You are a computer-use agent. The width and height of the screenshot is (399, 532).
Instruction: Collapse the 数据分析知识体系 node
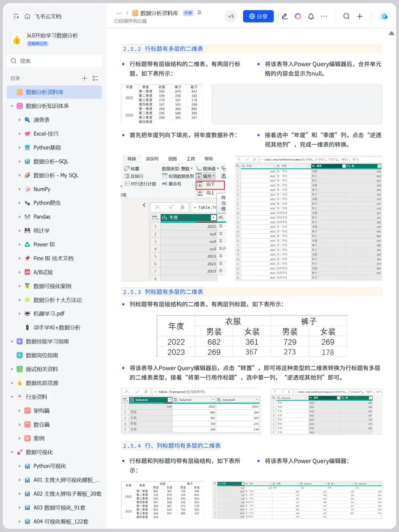[x=12, y=106]
